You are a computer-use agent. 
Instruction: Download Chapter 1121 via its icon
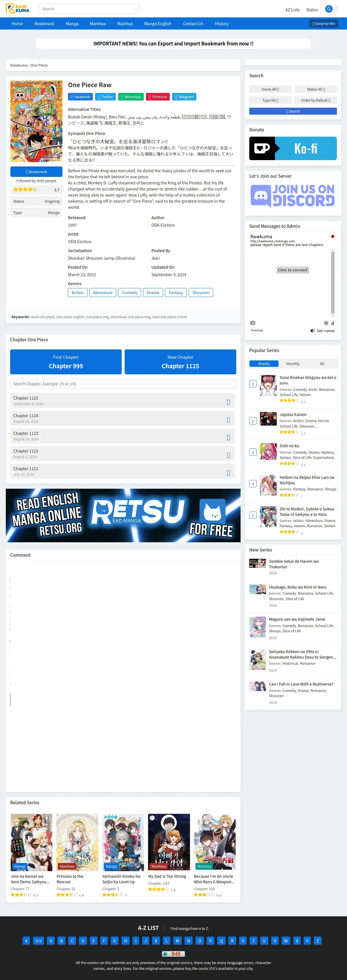click(x=228, y=473)
